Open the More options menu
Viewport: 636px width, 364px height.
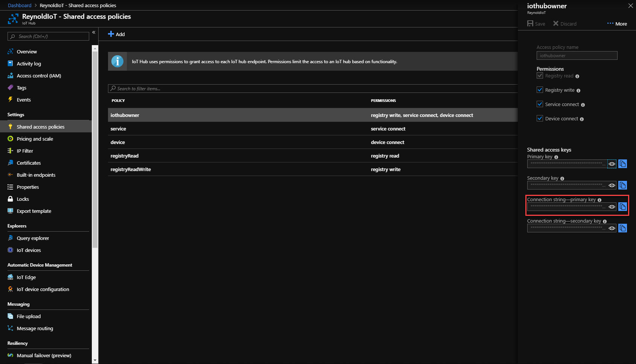click(x=617, y=23)
